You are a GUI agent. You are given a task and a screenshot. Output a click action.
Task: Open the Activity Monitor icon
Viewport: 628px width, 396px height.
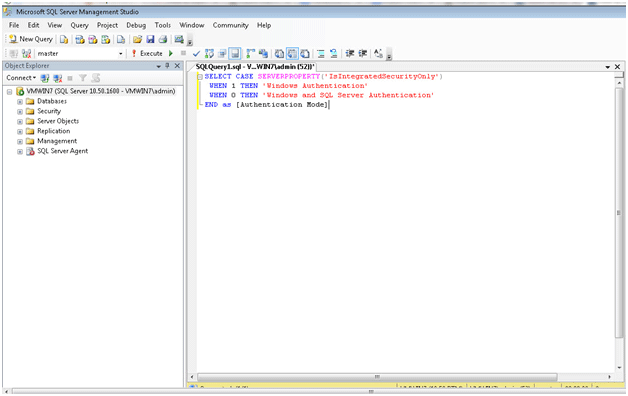(x=179, y=39)
